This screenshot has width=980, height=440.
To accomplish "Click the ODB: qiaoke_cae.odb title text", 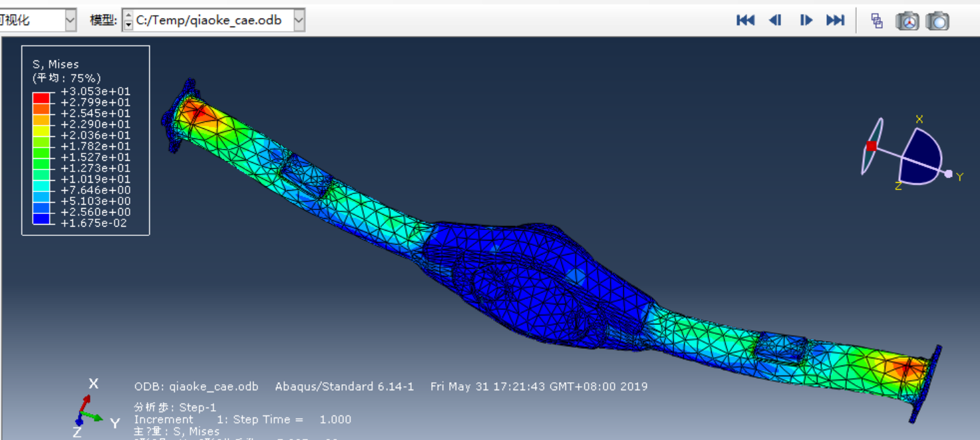I will point(196,386).
